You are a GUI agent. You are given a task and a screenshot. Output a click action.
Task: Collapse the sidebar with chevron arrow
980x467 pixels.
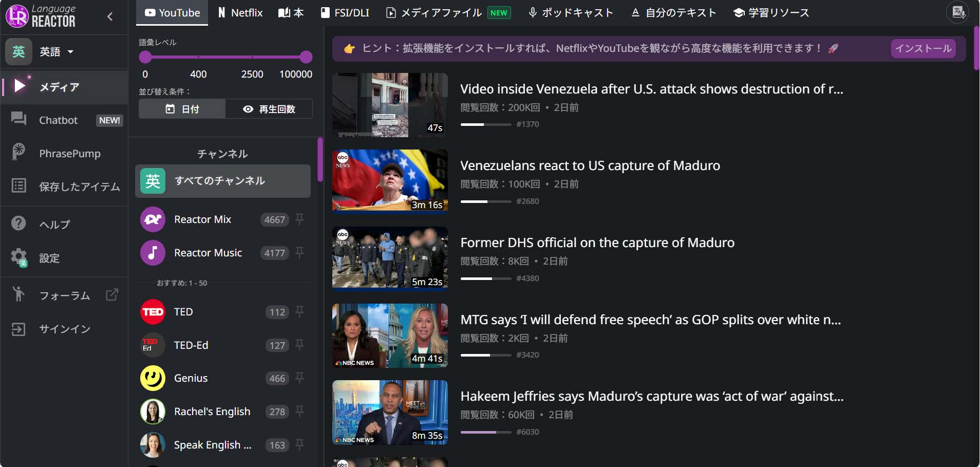tap(110, 16)
